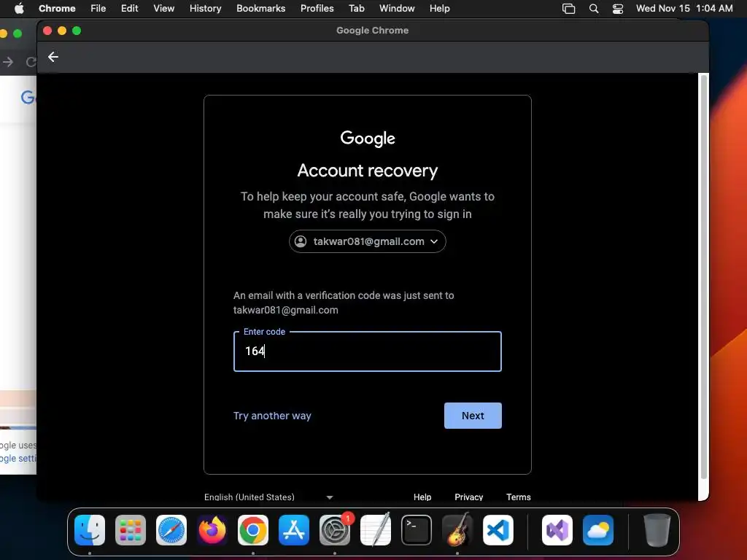Click the forward arrow in the background window

8,62
